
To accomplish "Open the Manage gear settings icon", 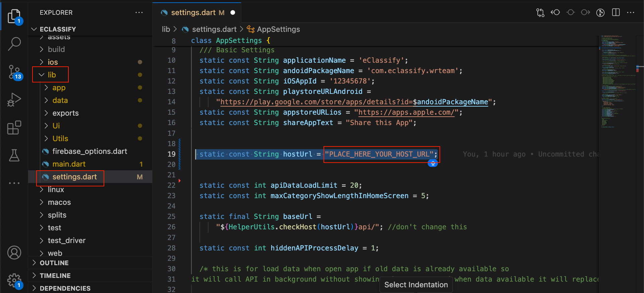I will click(14, 280).
